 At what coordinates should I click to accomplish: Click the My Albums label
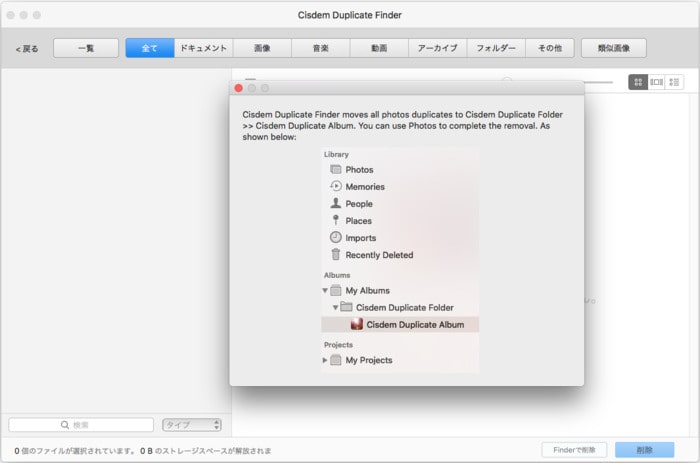pyautogui.click(x=367, y=291)
